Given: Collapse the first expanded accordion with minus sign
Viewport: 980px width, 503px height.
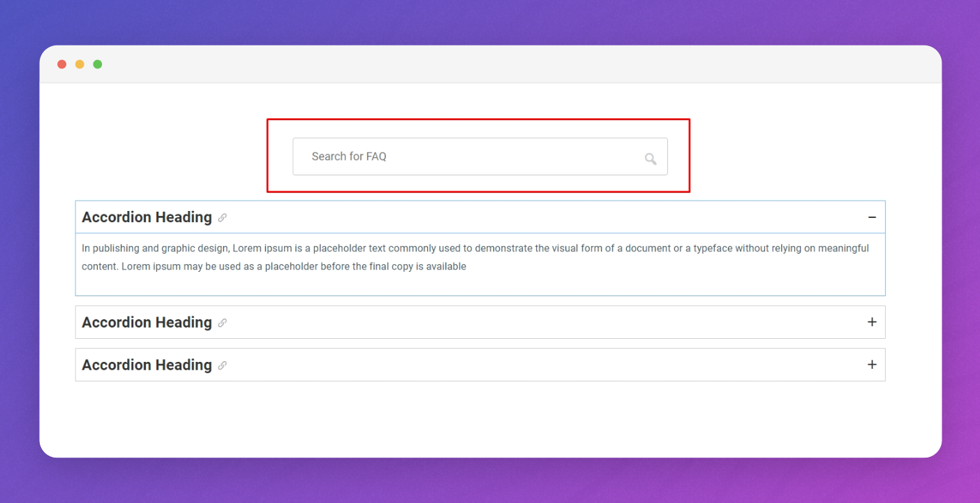Looking at the screenshot, I should pos(871,217).
